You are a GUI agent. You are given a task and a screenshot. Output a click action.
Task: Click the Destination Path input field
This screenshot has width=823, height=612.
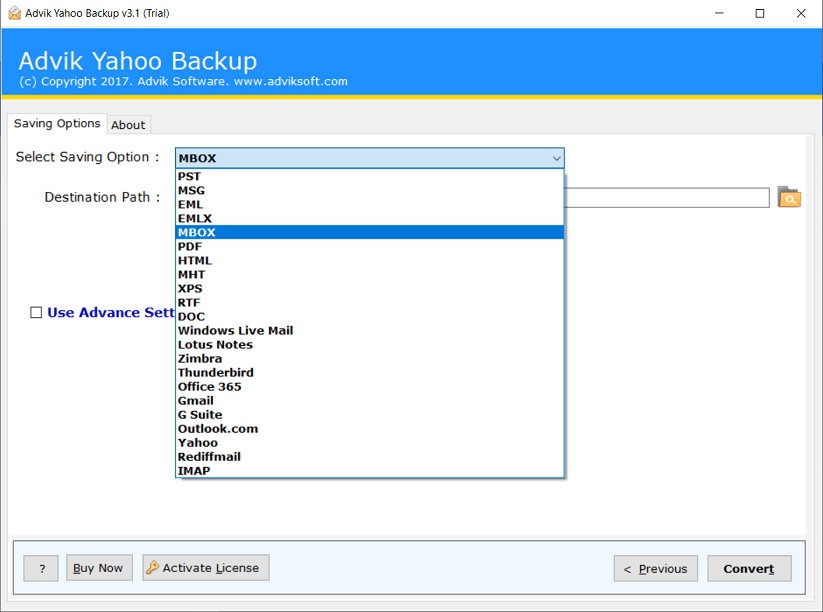(x=667, y=197)
